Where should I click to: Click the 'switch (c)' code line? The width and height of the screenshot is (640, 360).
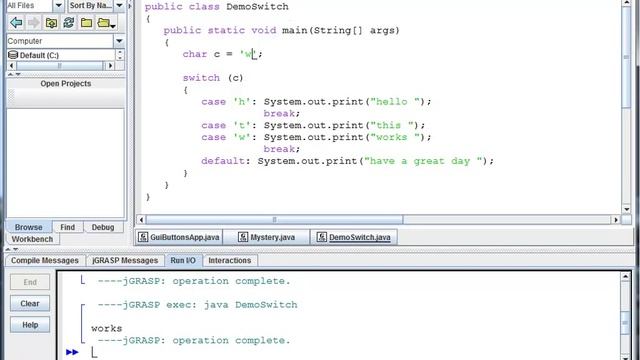(x=213, y=78)
